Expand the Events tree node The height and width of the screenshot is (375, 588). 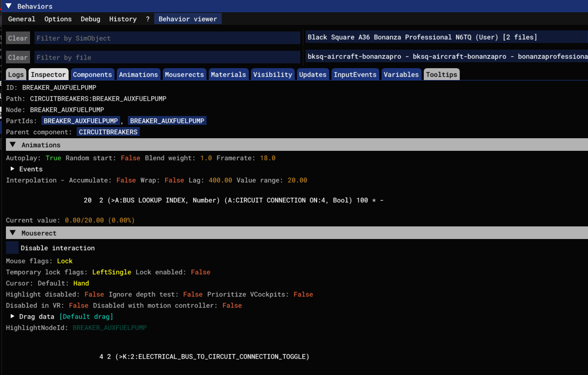(12, 169)
